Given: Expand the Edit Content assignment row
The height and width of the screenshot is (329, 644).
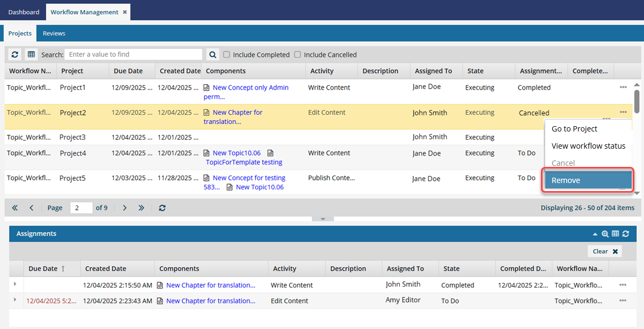Looking at the screenshot, I should 15,299.
